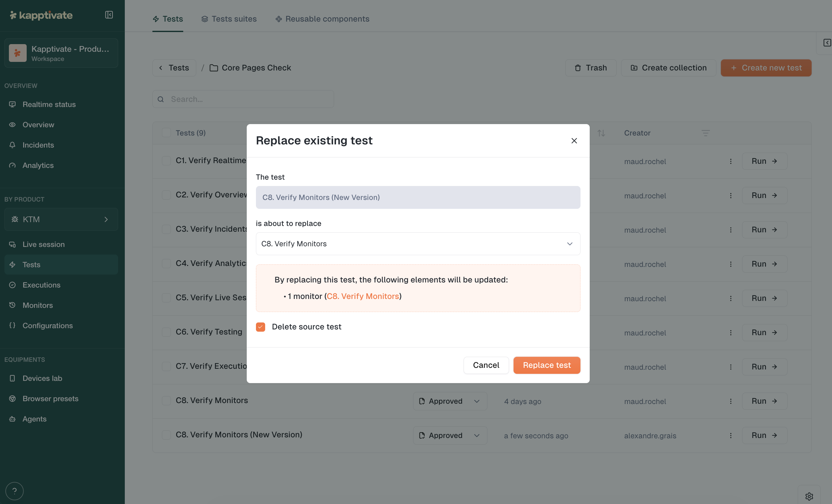Viewport: 832px width, 504px height.
Task: Click the disabled source test name field
Action: pyautogui.click(x=418, y=197)
